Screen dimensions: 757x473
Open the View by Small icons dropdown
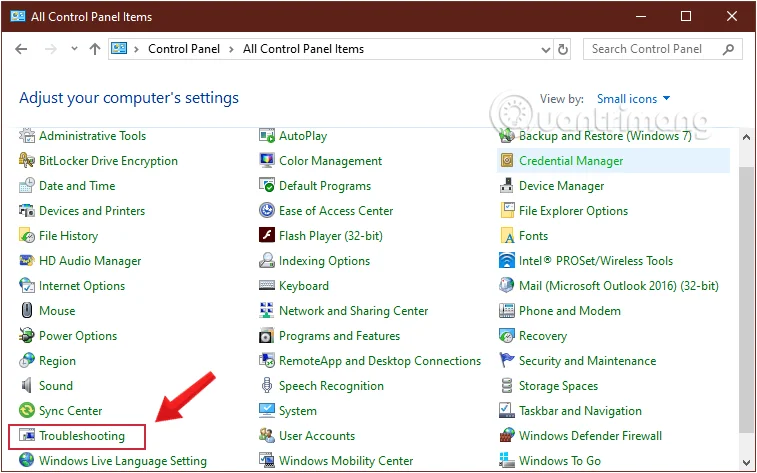(633, 99)
